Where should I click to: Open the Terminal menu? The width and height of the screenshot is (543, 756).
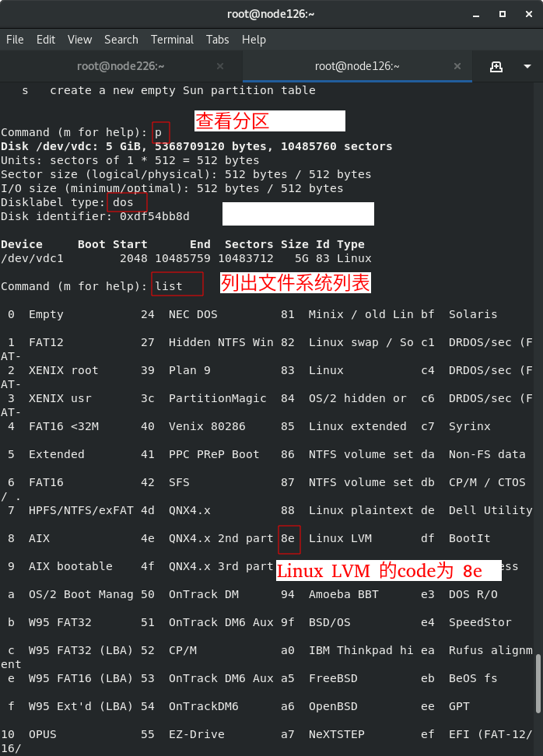[x=172, y=40]
